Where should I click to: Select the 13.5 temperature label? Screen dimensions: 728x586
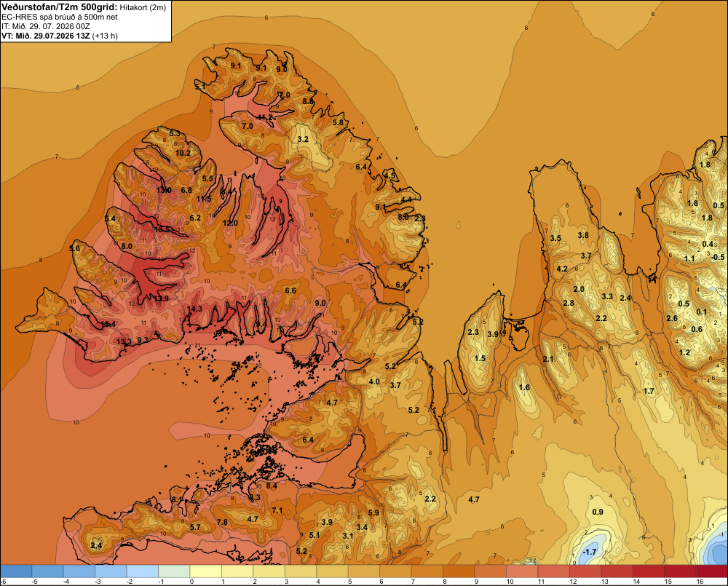coord(162,229)
